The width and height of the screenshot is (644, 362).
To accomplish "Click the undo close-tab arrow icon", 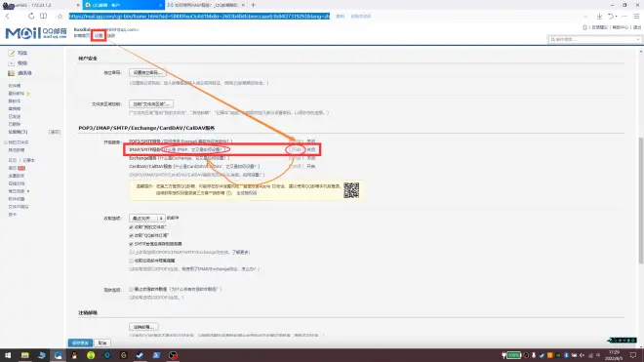I will click(x=611, y=16).
